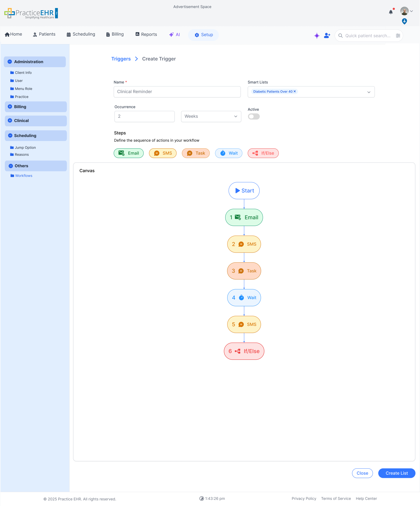420x506 pixels.
Task: Click the Name input field
Action: point(177,92)
